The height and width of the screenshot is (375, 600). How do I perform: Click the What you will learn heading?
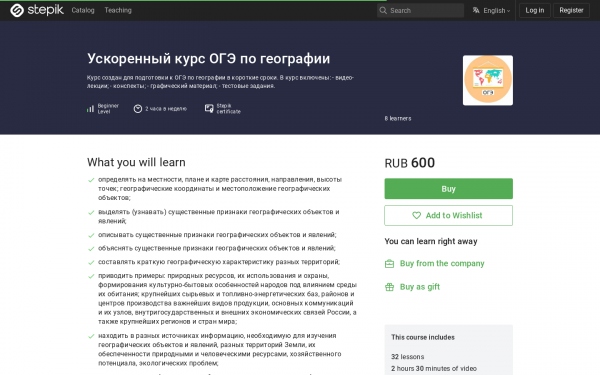pos(136,162)
